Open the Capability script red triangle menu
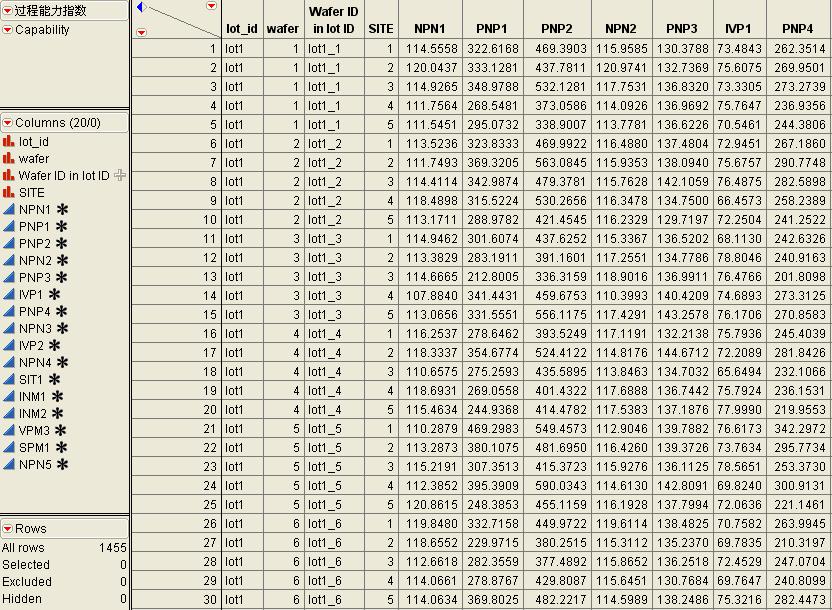This screenshot has height=610, width=832. tap(7, 29)
